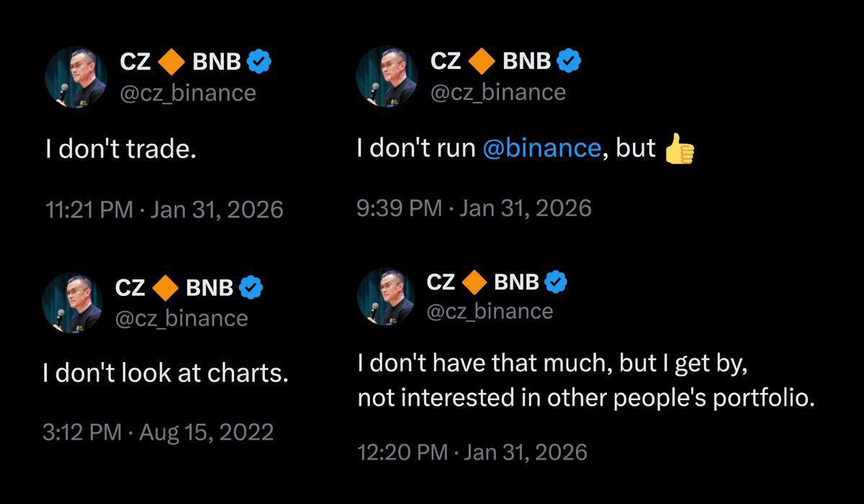Follow the blue @binance mention link
Viewport: 864px width, 504px height.
coord(541,148)
